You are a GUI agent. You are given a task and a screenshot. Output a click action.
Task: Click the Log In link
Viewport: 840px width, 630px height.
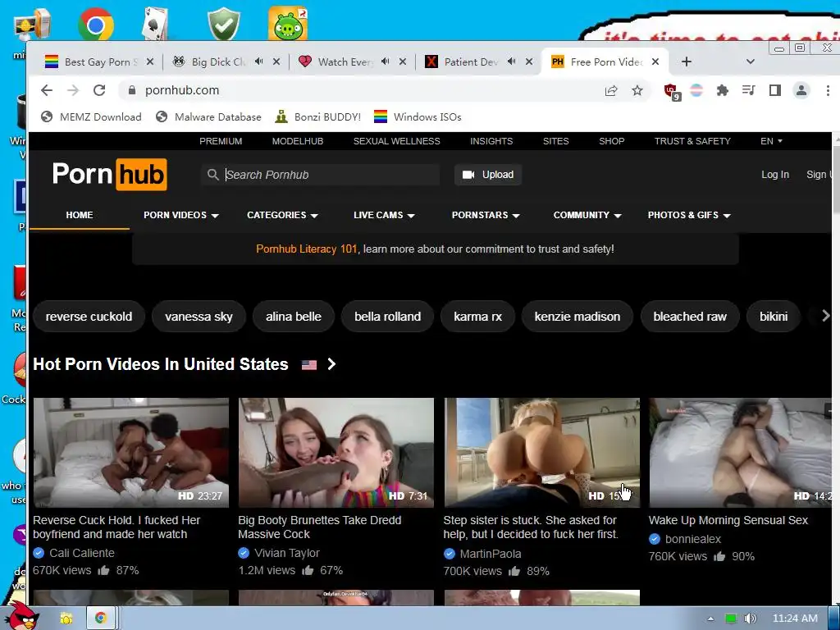pos(775,175)
